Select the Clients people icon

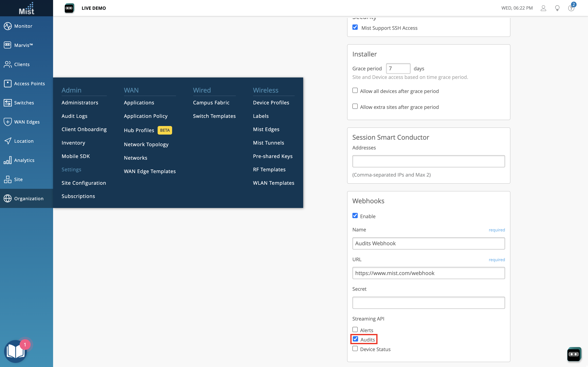pos(8,64)
